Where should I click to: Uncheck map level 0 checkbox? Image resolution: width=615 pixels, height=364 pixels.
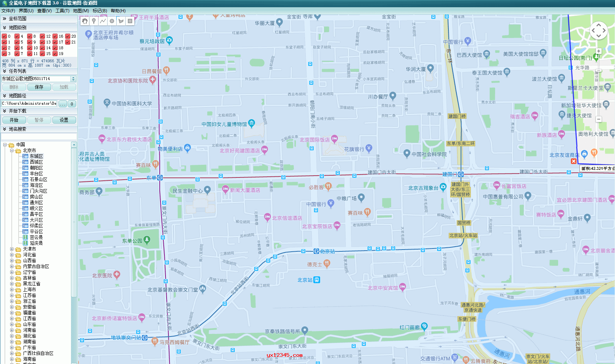pos(4,36)
